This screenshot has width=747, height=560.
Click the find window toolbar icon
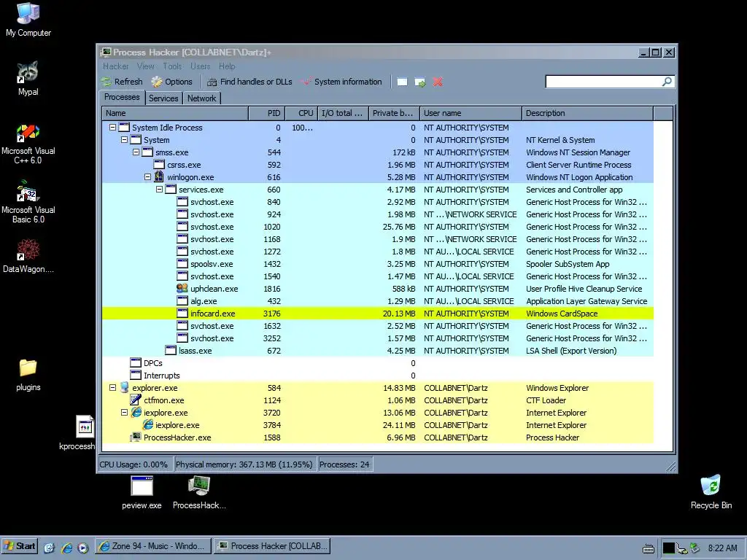pos(402,82)
